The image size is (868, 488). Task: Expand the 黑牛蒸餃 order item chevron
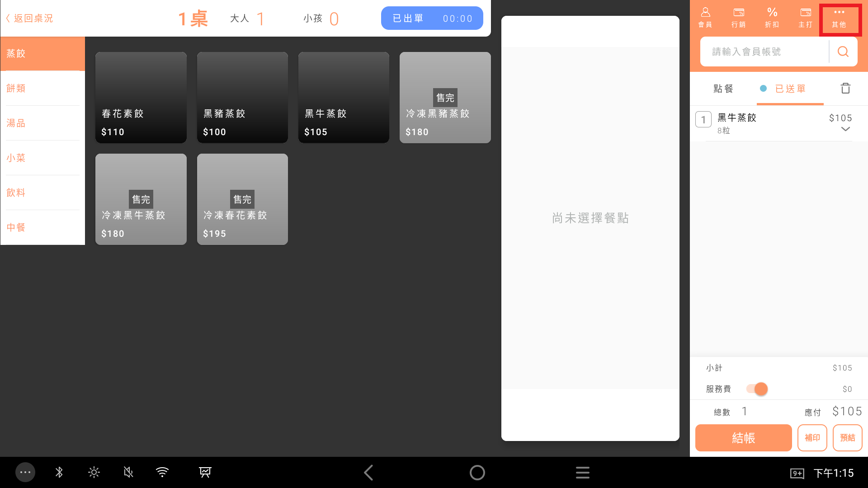point(845,129)
